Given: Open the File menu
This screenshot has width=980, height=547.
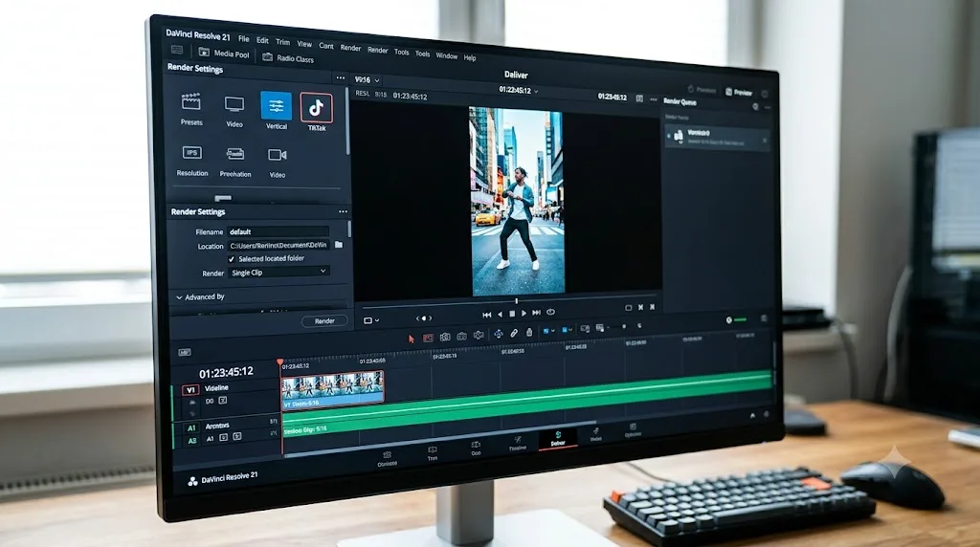Looking at the screenshot, I should [x=243, y=38].
